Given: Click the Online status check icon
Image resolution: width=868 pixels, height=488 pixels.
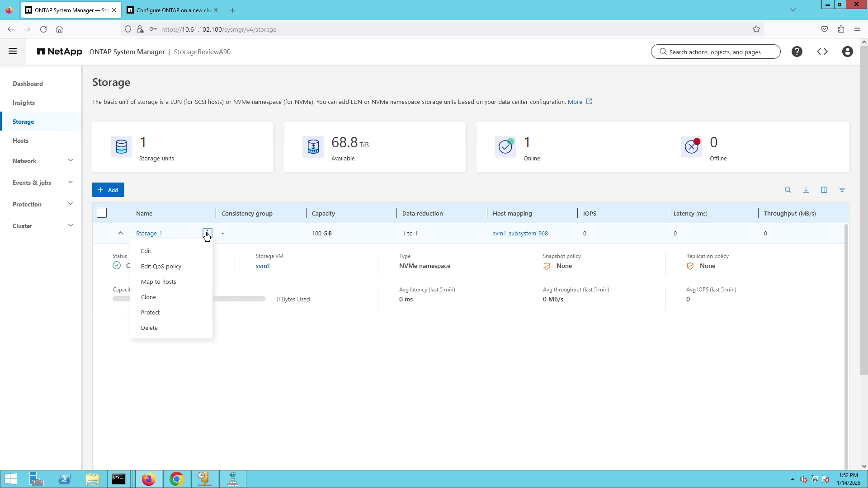Looking at the screenshot, I should tap(505, 147).
